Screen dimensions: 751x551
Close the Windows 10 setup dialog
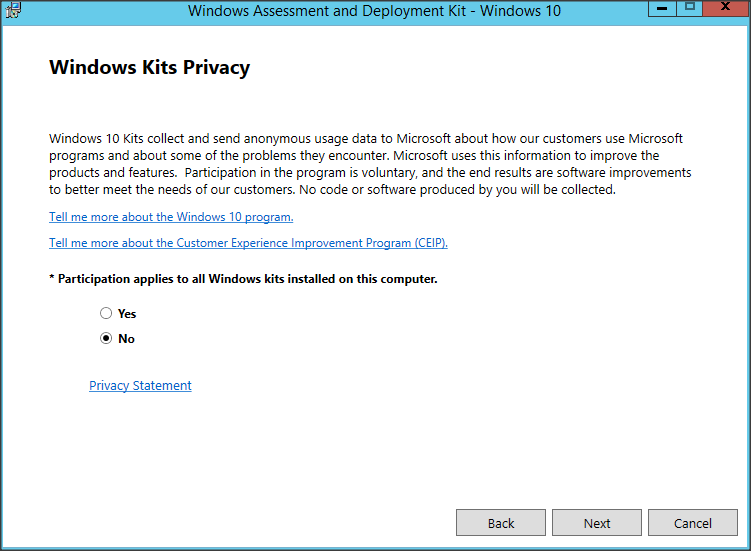(x=725, y=8)
